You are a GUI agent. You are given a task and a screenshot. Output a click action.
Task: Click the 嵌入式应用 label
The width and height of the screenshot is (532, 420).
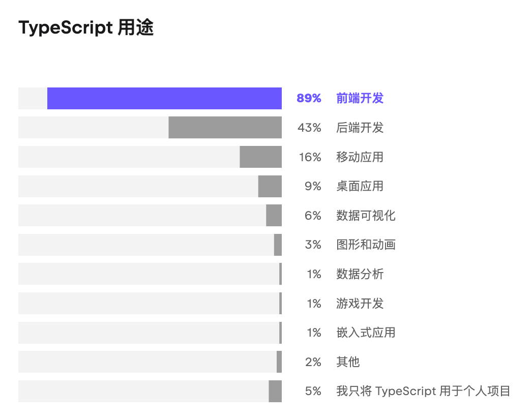[x=366, y=333]
